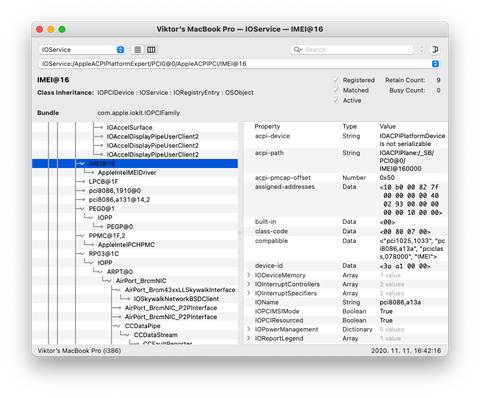Expand the IOInterruptControllers property
The width and height of the screenshot is (480, 398).
pyautogui.click(x=249, y=284)
